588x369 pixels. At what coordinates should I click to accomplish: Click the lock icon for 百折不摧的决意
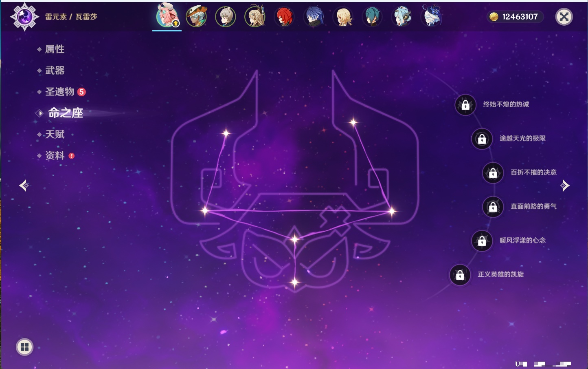[493, 172]
